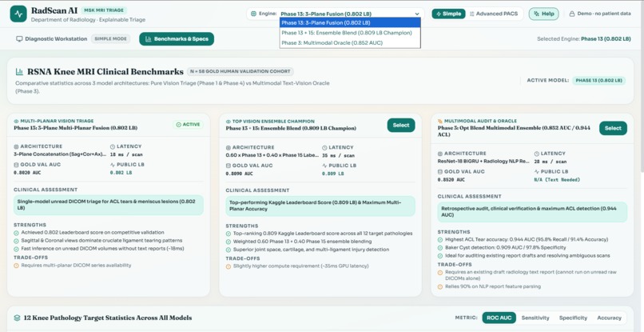This screenshot has width=644, height=332.
Task: Click the layers icon beside 12 Knee Pathology heading
Action: point(18,318)
